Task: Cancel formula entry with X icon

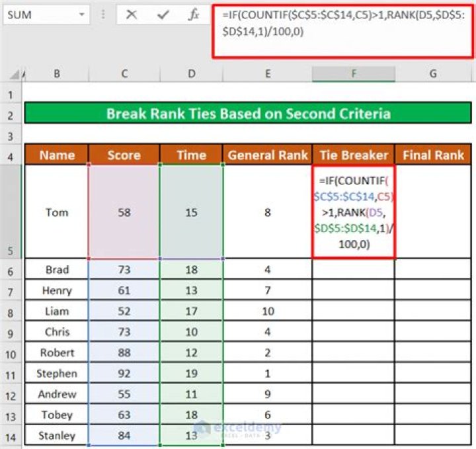Action: (x=131, y=15)
